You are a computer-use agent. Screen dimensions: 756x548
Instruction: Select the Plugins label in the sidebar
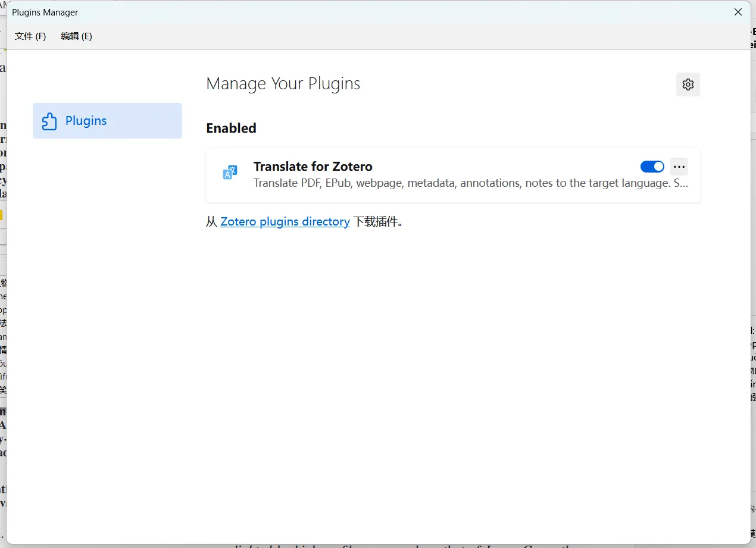click(86, 121)
